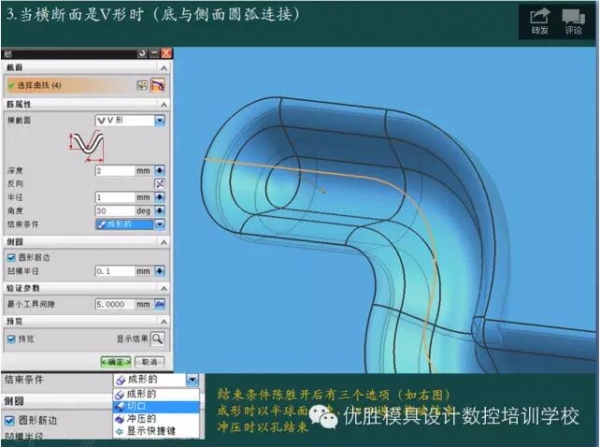Click the magnifier icon next to 显示结果
The width and height of the screenshot is (600, 447).
click(158, 339)
